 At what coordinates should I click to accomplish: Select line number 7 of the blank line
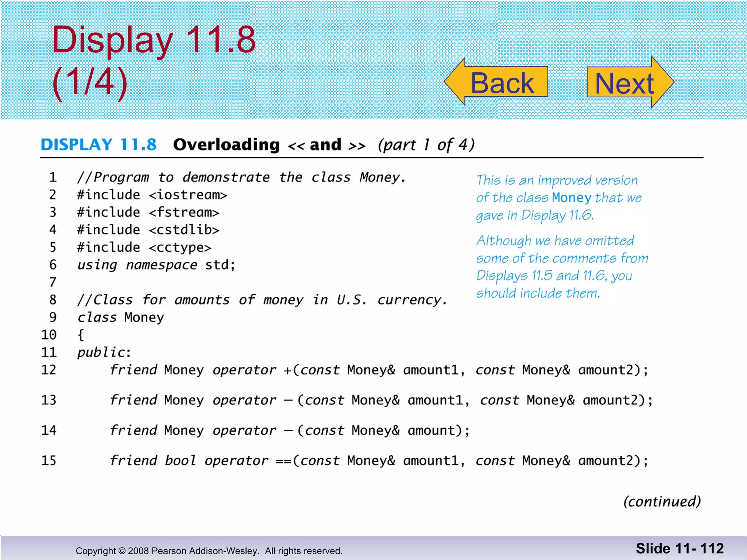coord(53,282)
